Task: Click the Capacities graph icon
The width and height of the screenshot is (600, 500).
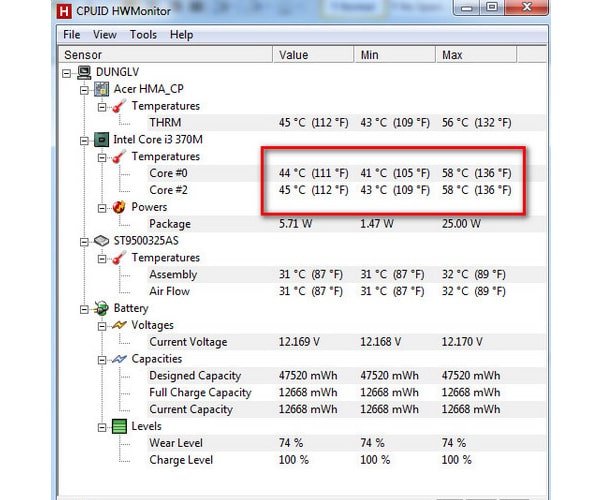Action: [x=119, y=359]
